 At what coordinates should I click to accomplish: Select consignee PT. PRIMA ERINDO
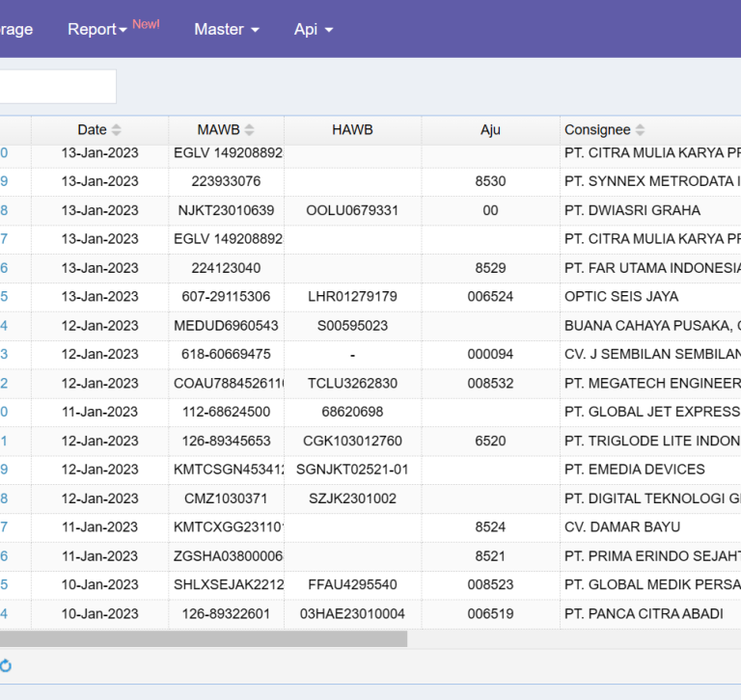(652, 556)
